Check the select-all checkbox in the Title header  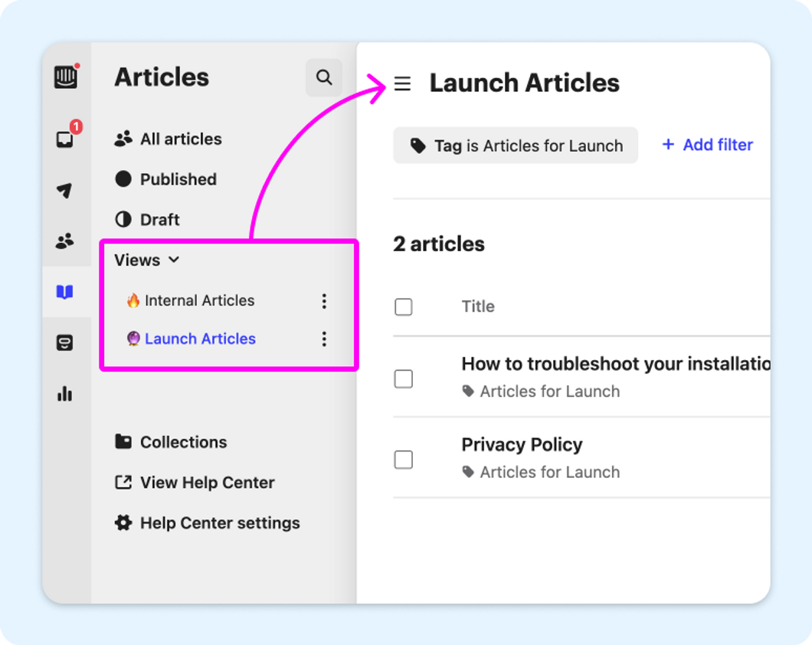point(404,306)
